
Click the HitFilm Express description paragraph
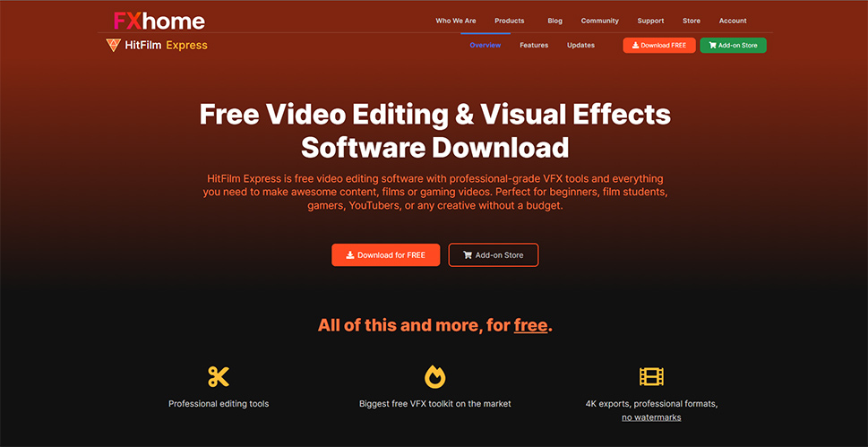[435, 193]
